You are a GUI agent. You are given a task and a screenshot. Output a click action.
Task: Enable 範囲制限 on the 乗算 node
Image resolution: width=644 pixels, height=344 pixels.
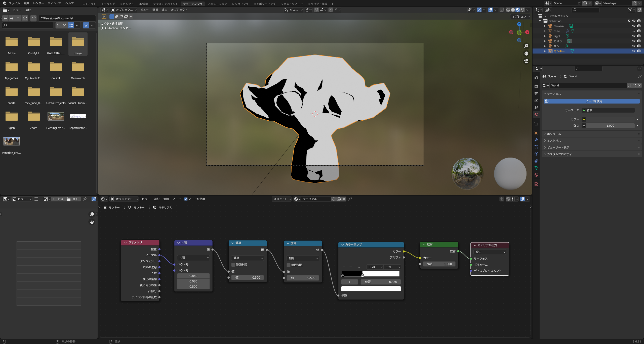[233, 265]
